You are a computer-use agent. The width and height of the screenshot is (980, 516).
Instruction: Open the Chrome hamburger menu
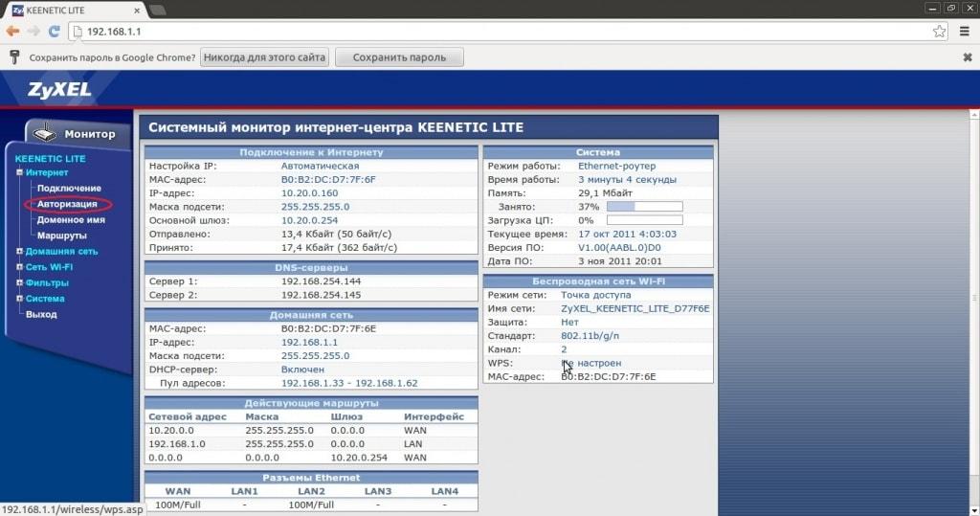[965, 32]
